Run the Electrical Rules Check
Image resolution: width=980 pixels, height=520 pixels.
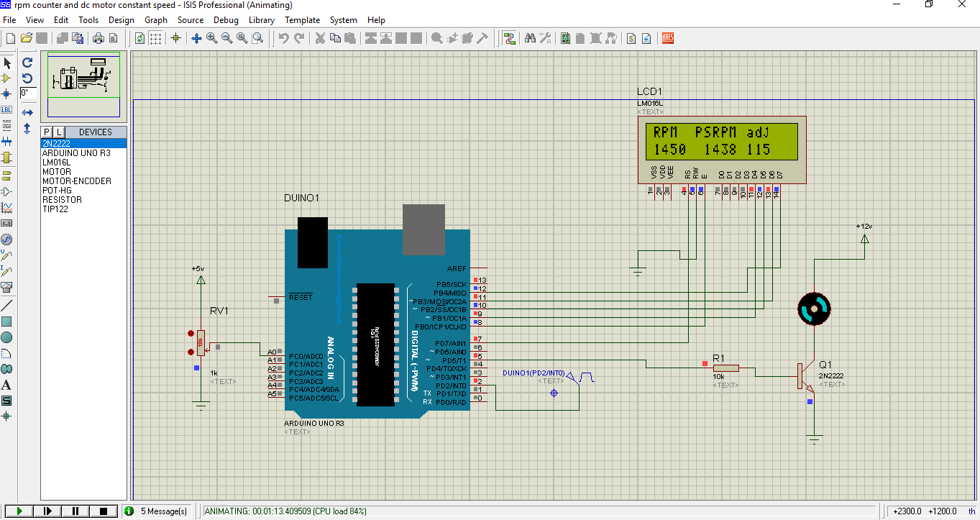[x=646, y=38]
